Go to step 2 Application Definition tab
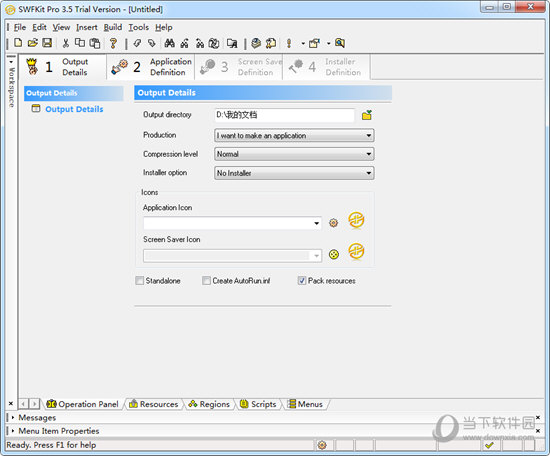 (x=151, y=67)
